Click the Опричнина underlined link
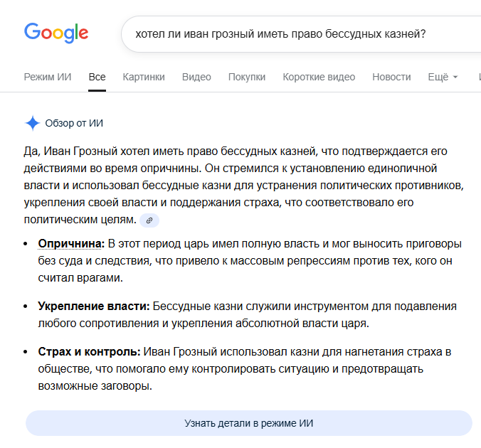 click(71, 244)
